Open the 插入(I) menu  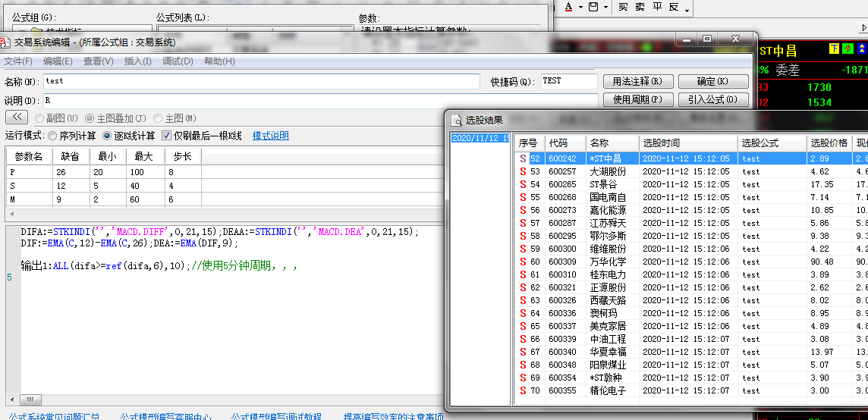click(x=138, y=61)
